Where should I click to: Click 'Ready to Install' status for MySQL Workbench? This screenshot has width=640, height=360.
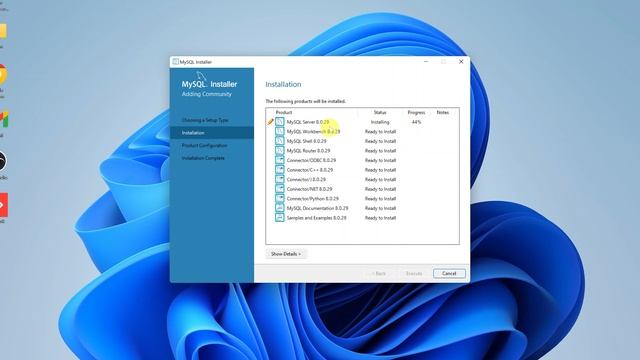click(x=380, y=131)
